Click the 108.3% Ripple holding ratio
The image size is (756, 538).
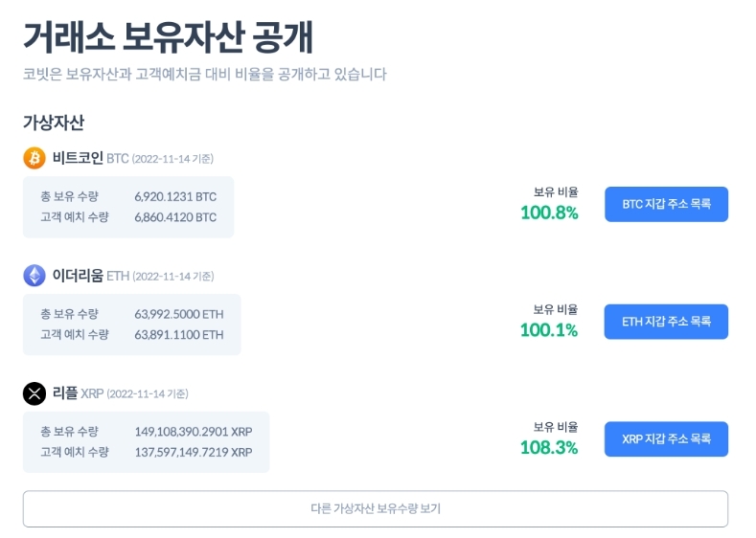(x=549, y=448)
